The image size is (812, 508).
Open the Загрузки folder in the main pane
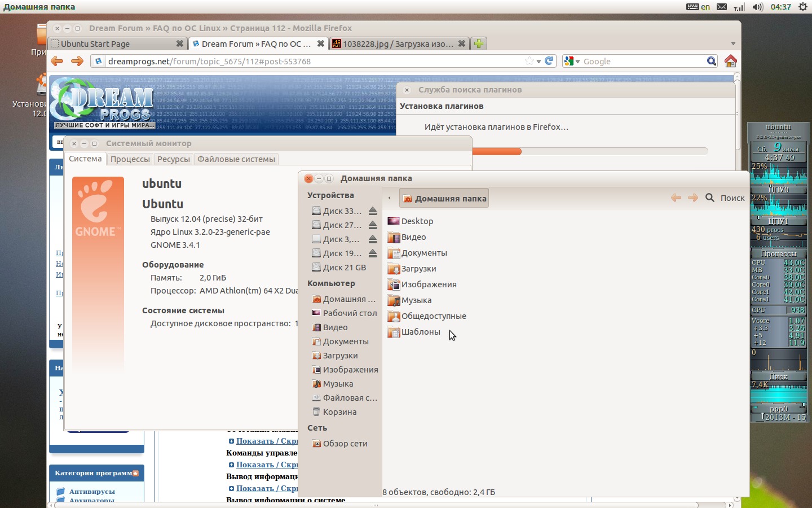click(412, 269)
